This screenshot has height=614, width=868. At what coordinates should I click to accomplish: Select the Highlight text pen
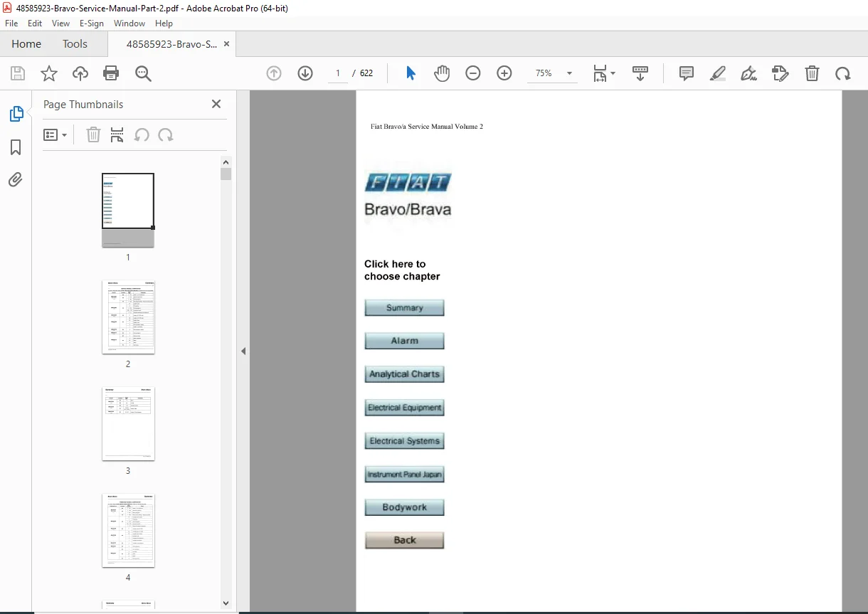click(x=718, y=73)
